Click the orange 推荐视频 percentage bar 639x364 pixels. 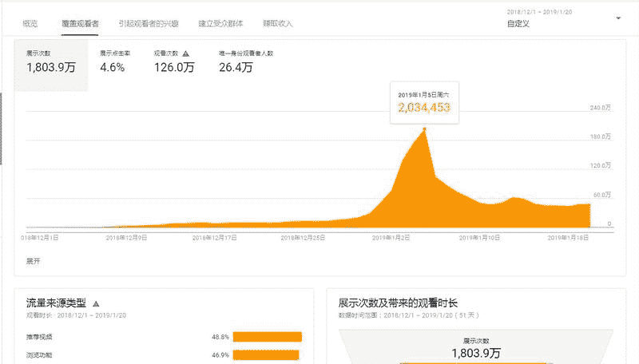267,337
